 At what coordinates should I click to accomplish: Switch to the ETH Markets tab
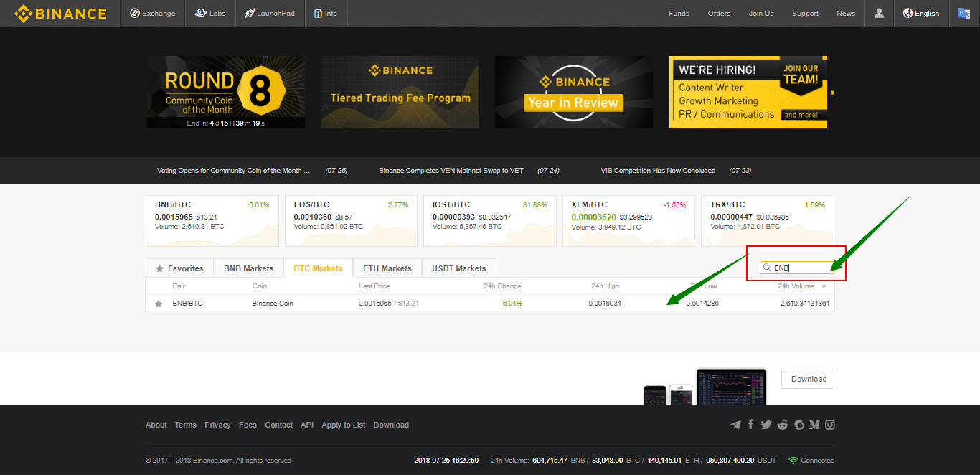point(387,268)
